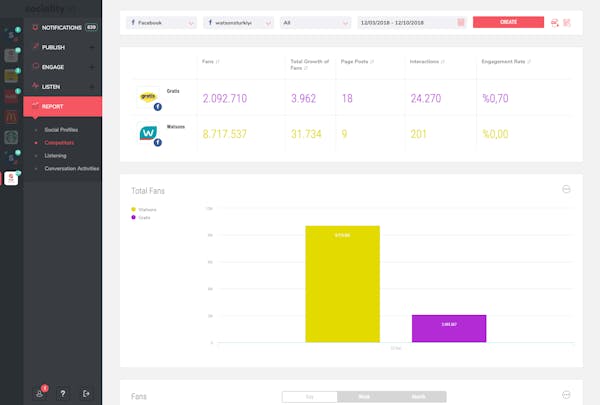The image size is (600, 405).
Task: Click the add-report icon beside Create
Action: (554, 23)
